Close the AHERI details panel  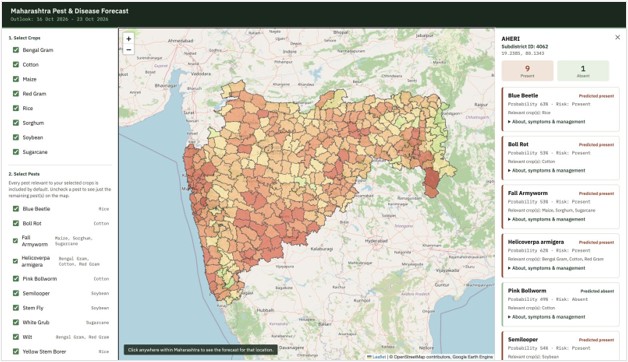618,37
